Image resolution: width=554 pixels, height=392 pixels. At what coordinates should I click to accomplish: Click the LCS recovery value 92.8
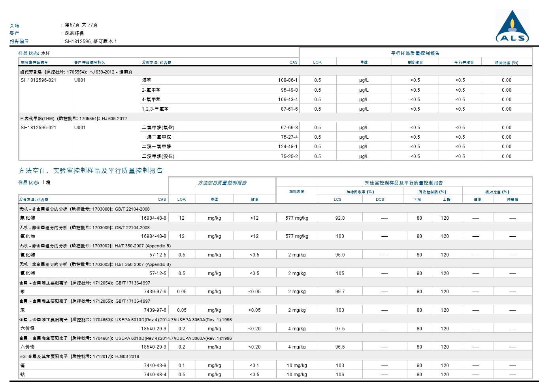click(340, 218)
